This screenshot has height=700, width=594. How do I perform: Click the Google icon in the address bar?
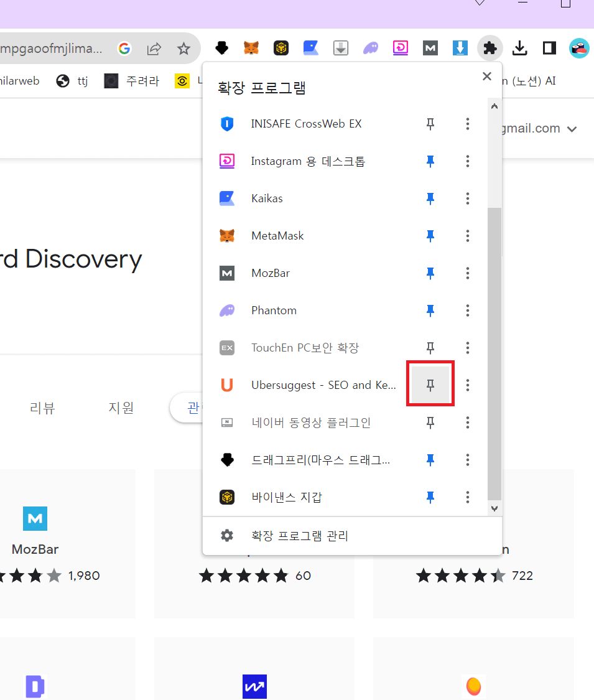pos(124,48)
